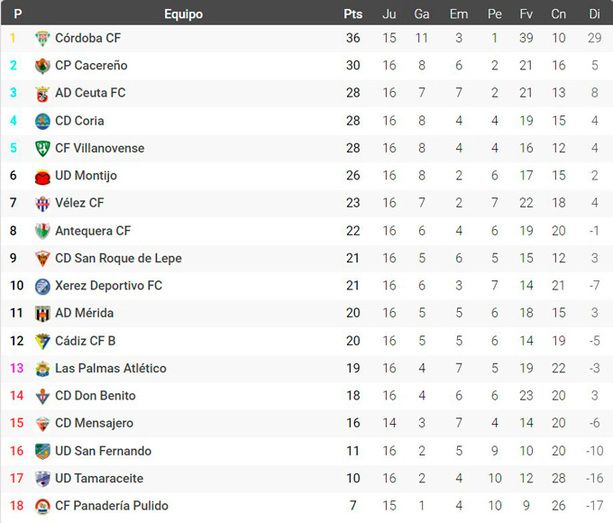Click the CP Cacereño team badge

[x=42, y=66]
